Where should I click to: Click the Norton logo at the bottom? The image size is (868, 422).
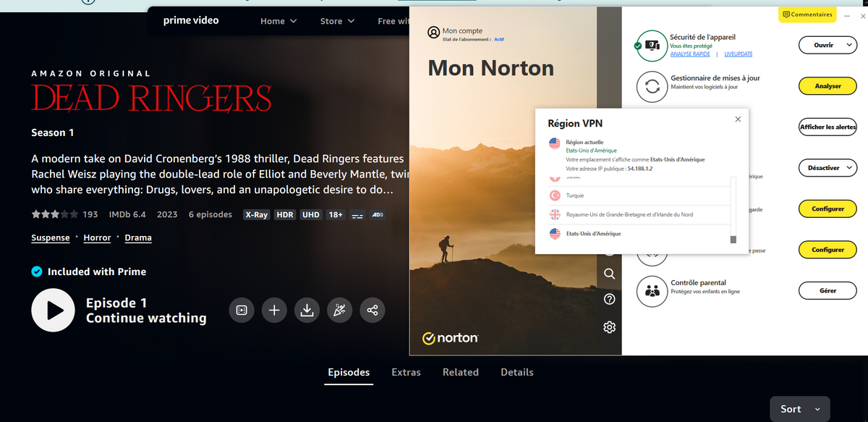(x=450, y=338)
